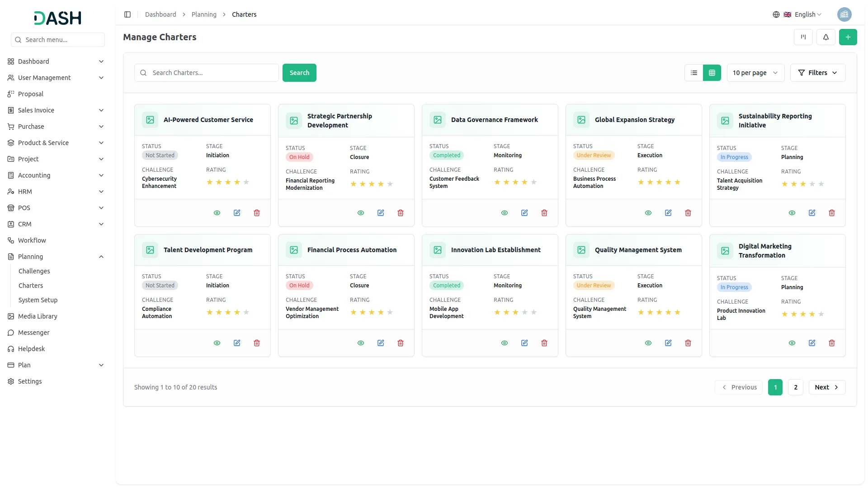Click the Search Charters input field

click(212, 73)
